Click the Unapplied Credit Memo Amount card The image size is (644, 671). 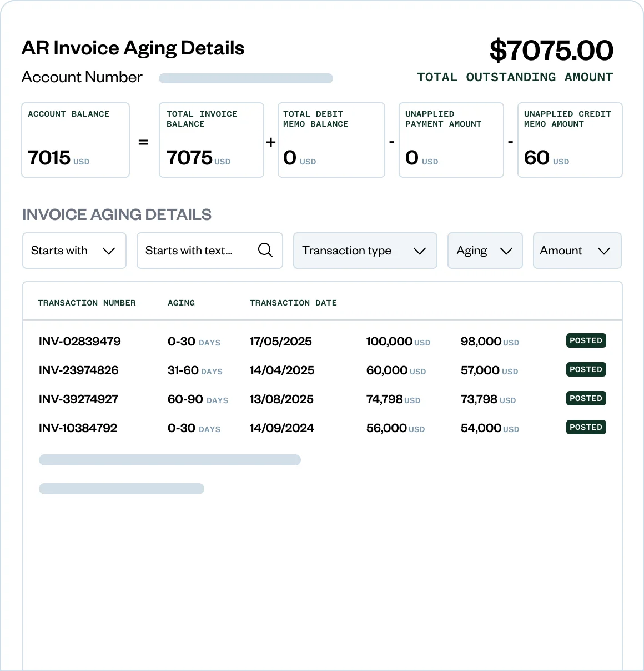pos(570,140)
